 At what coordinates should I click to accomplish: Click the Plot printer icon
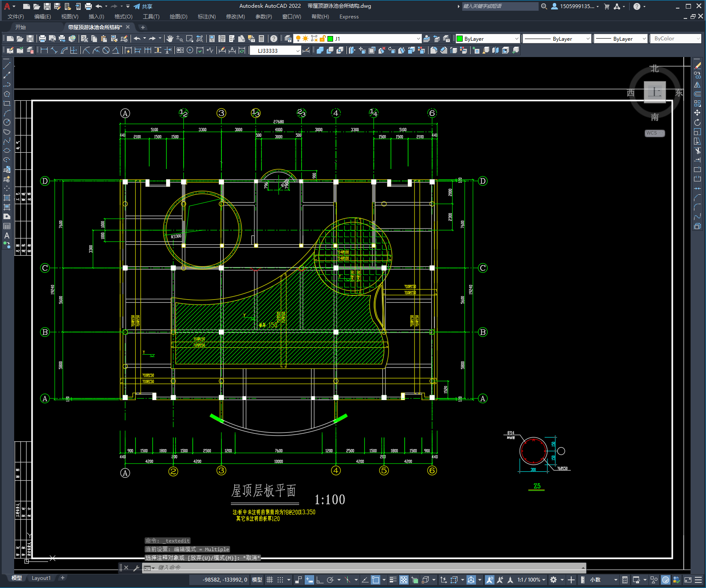point(42,39)
